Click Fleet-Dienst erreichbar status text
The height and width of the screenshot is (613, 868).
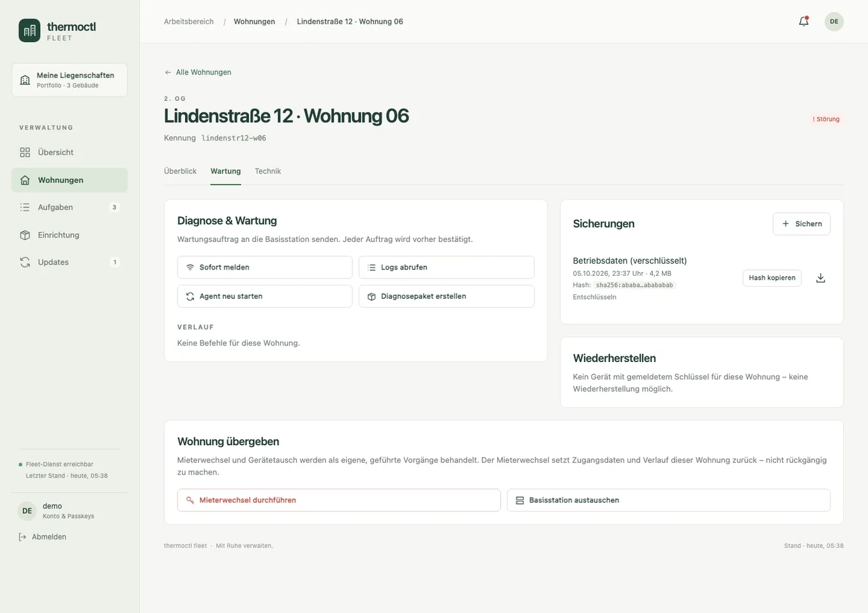pyautogui.click(x=59, y=464)
